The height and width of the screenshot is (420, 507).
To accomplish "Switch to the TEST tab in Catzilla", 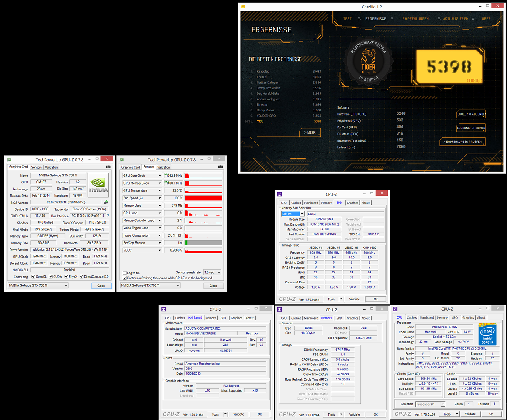I will (x=347, y=19).
